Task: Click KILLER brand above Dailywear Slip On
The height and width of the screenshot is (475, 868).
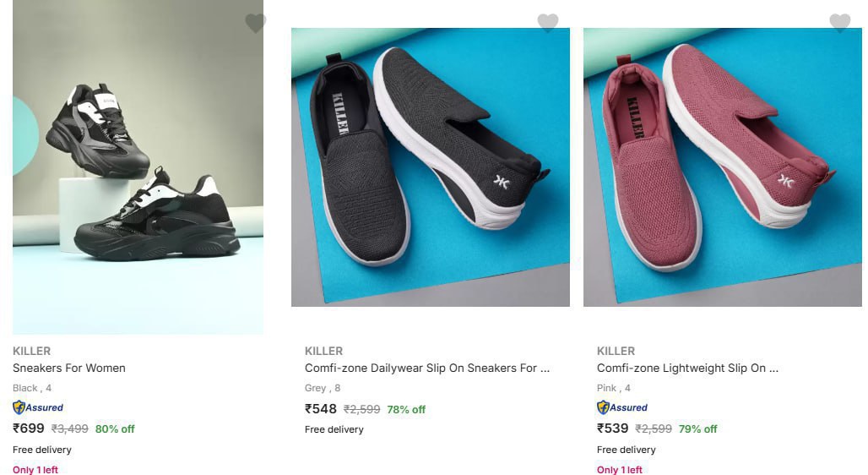Action: [323, 351]
